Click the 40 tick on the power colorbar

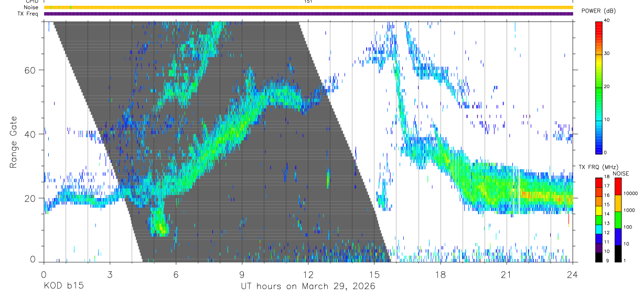pyautogui.click(x=608, y=21)
